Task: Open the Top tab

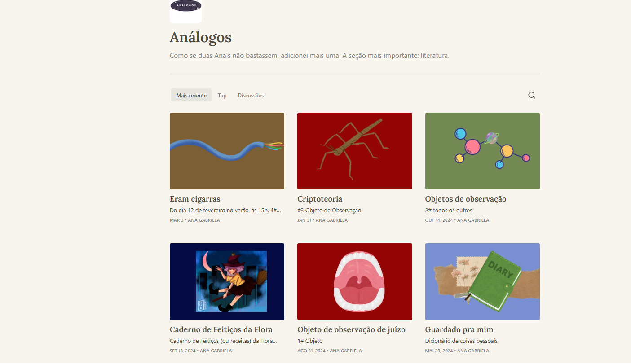Action: 222,95
